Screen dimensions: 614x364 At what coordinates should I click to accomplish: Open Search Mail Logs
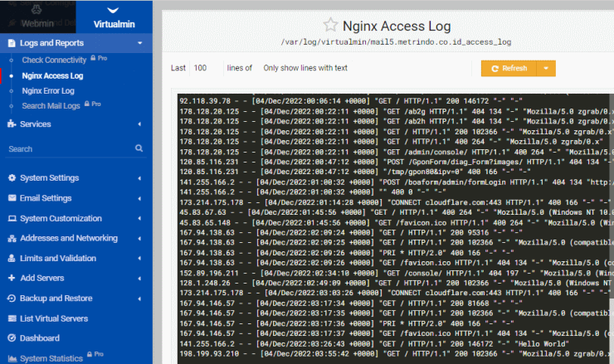pos(51,105)
